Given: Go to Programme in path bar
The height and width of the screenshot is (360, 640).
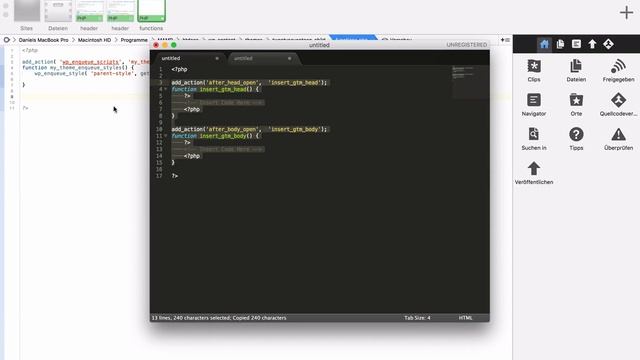Looking at the screenshot, I should [x=134, y=40].
